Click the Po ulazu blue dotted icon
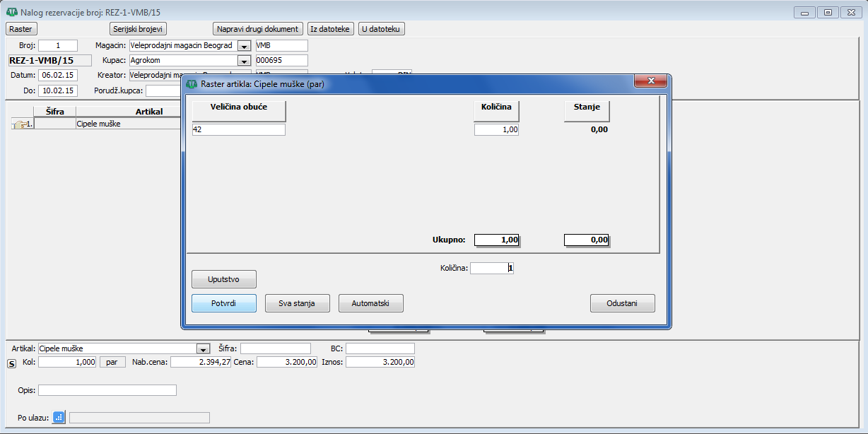868x434 pixels. pos(59,417)
